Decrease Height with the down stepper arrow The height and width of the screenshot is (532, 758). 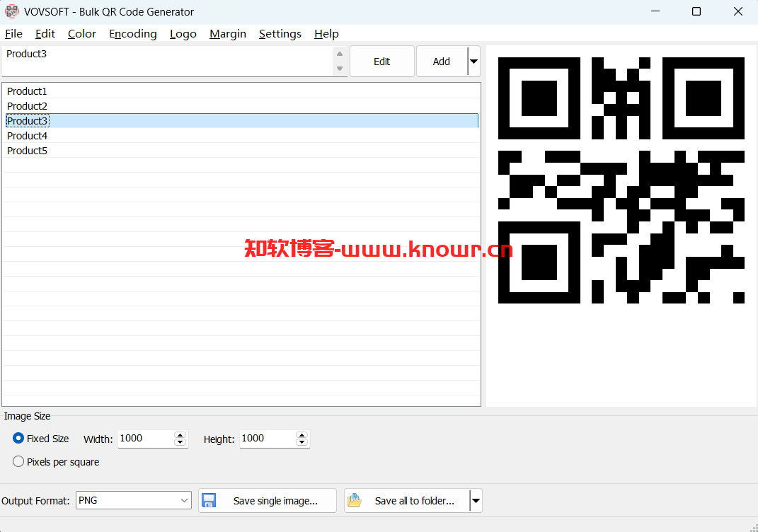click(302, 442)
